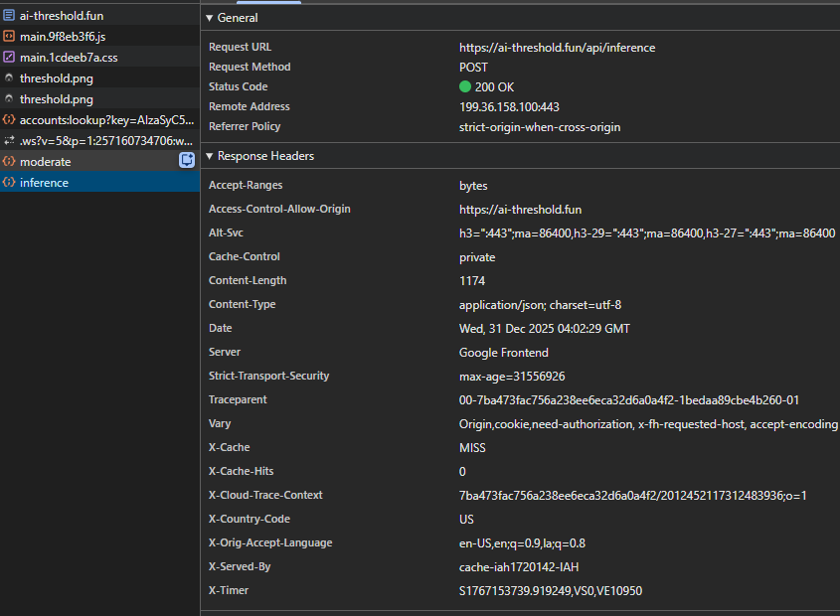Click the blue override icon on moderate row
The image size is (840, 616).
(x=187, y=160)
